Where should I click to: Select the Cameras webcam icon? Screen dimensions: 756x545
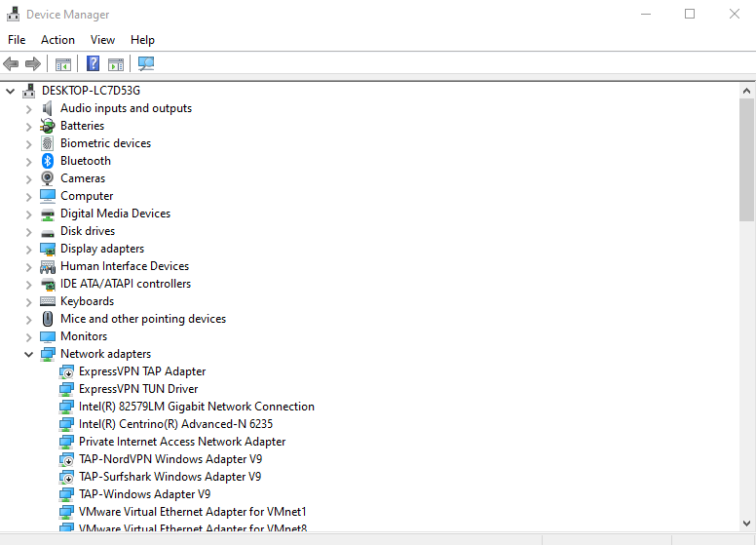tap(47, 178)
